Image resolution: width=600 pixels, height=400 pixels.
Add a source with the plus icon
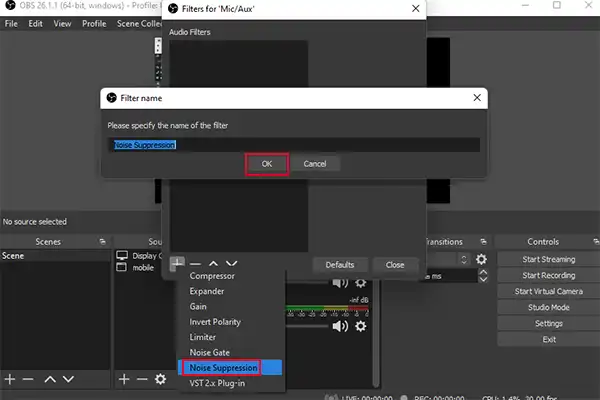pyautogui.click(x=124, y=379)
